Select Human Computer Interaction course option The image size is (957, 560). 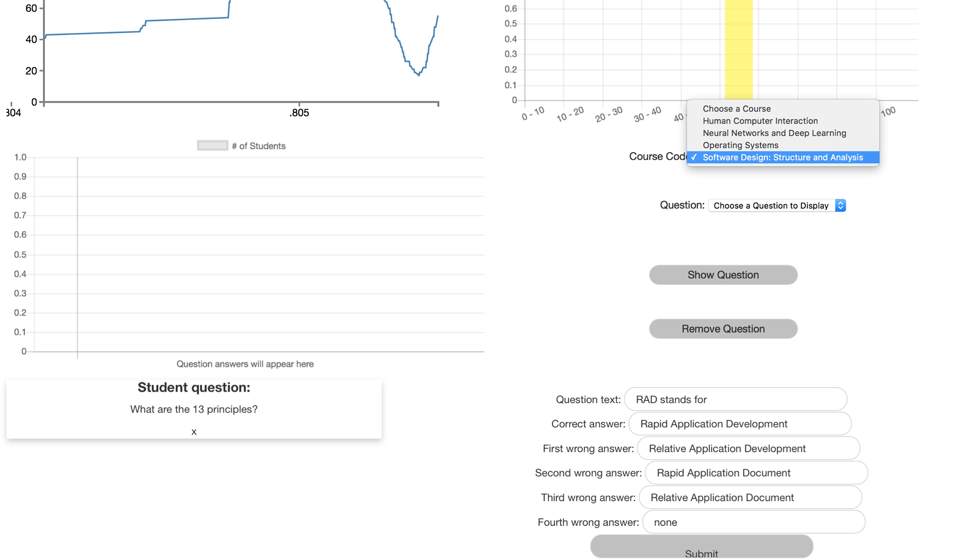tap(760, 121)
